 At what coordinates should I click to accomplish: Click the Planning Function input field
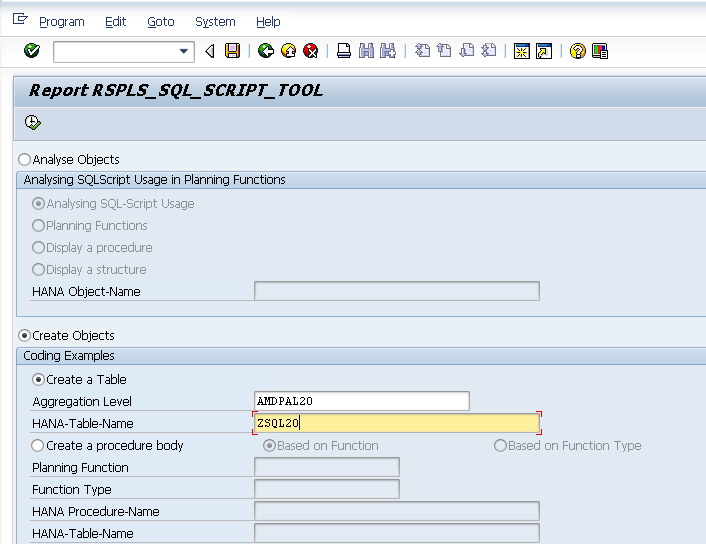327,467
